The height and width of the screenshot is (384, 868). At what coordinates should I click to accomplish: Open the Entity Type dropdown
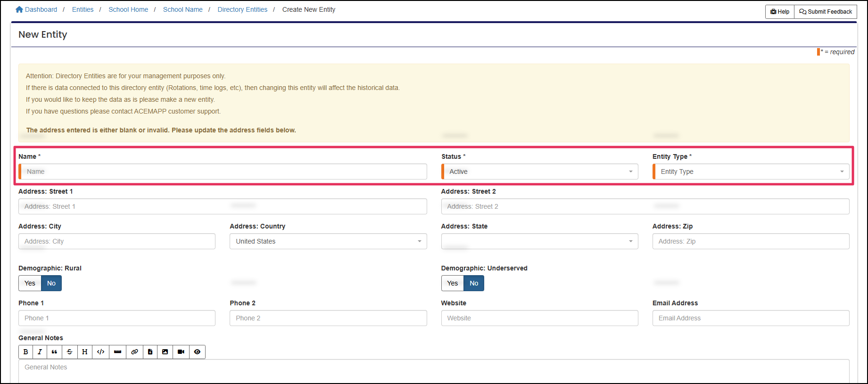751,172
